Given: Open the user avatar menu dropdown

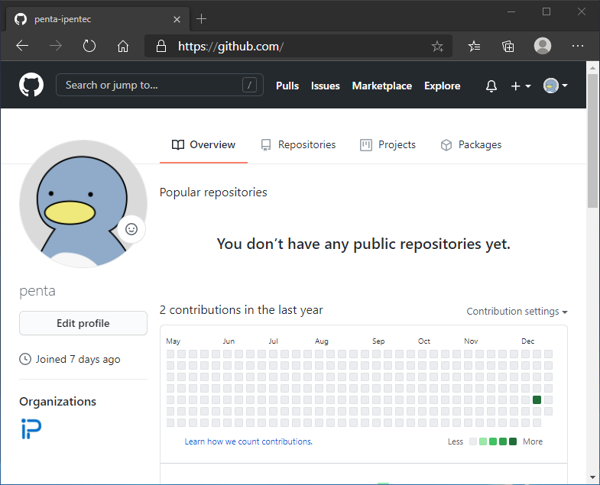Looking at the screenshot, I should coord(555,86).
